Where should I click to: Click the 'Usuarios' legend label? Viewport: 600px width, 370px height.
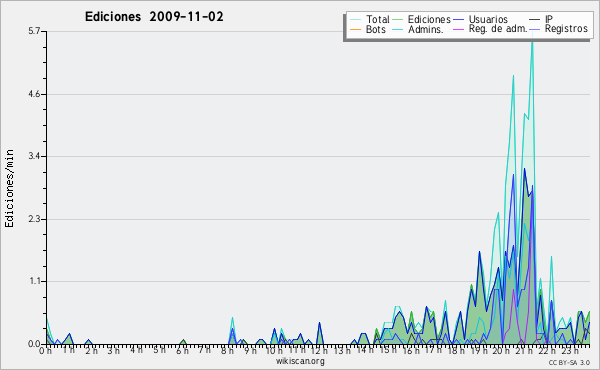click(x=488, y=19)
